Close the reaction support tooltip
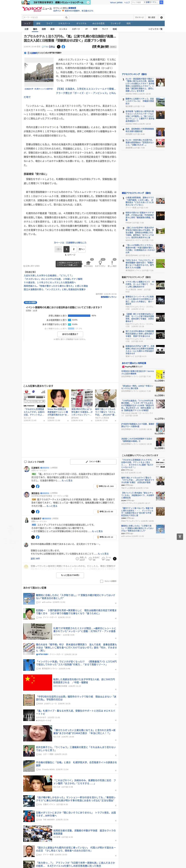 pos(81,262)
